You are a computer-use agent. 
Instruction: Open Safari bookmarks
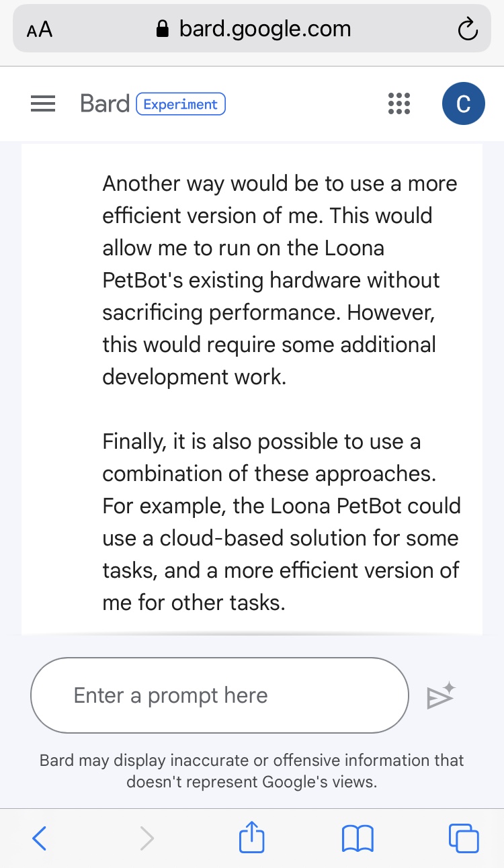point(358,838)
